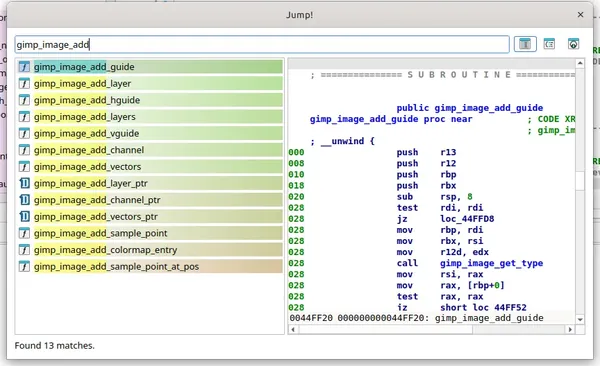Screen dimensions: 600x366
Task: Toggle the graph preview mode icon
Action: click(573, 44)
